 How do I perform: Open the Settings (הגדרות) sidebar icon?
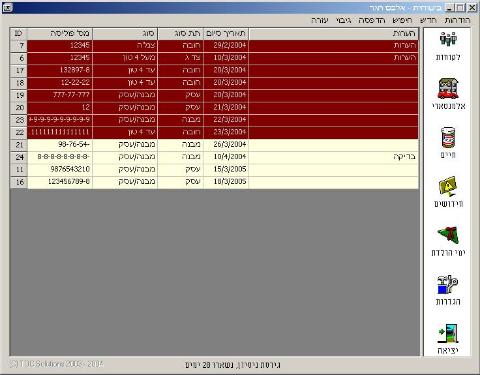coord(448,284)
